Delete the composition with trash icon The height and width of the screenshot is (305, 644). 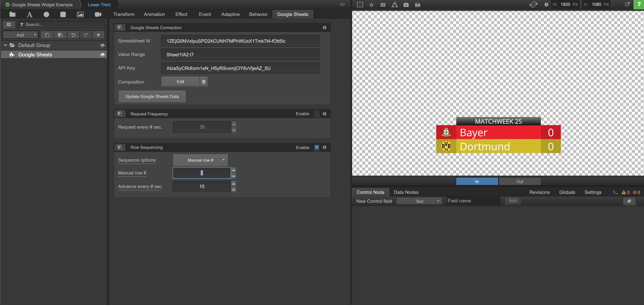204,82
